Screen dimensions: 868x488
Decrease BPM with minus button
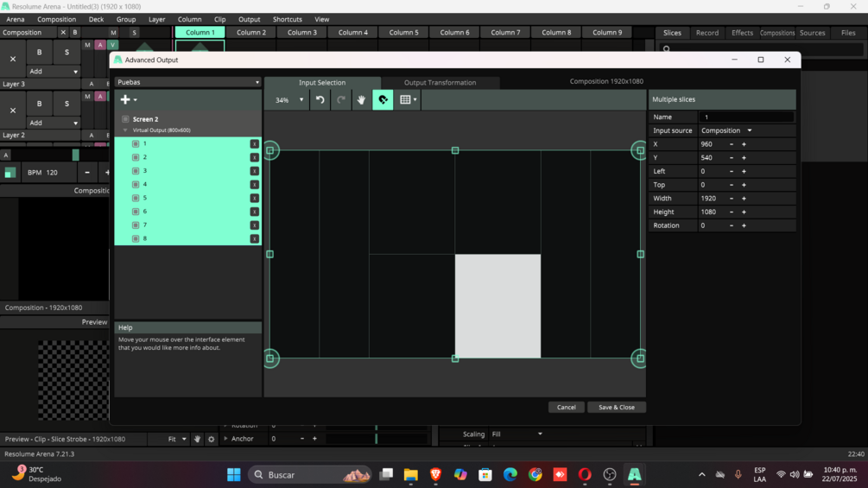tap(87, 173)
